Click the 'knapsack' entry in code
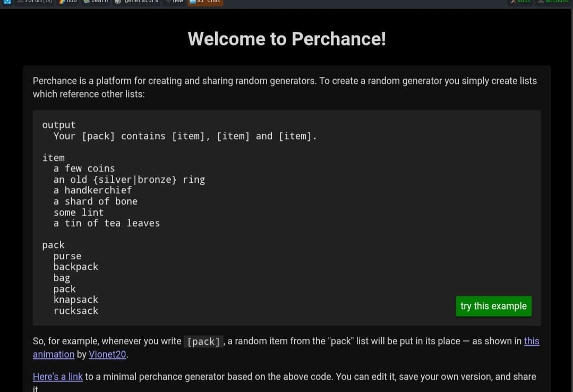The height and width of the screenshot is (392, 573). [75, 300]
